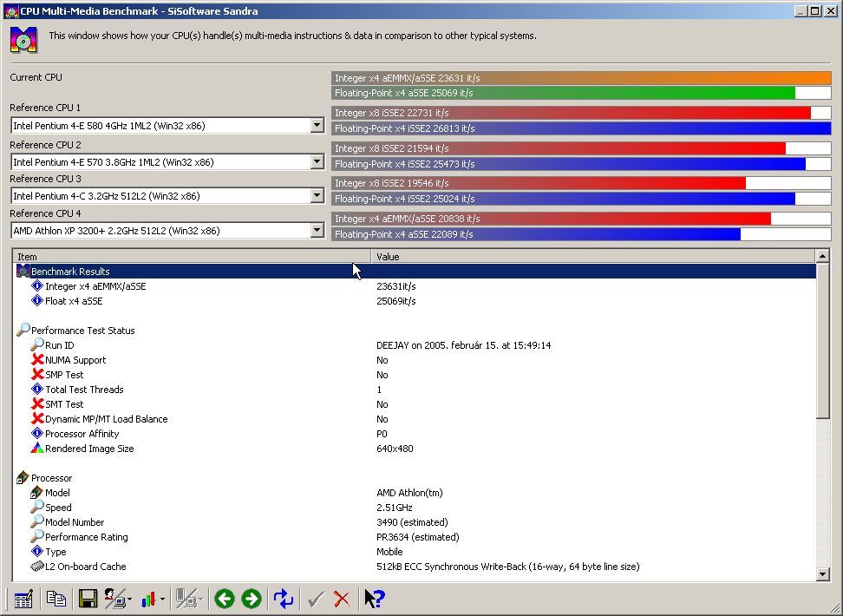Image resolution: width=843 pixels, height=616 pixels.
Task: Click the greyed device/computer toolbar icon
Action: coord(187,599)
